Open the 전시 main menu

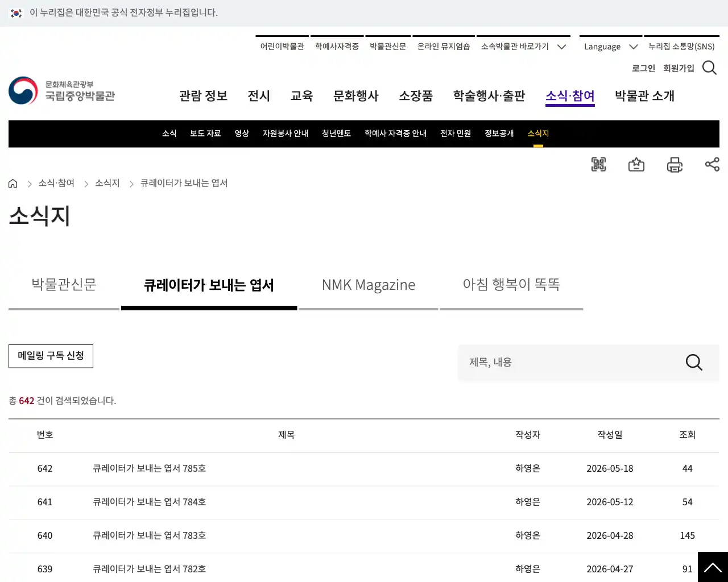[x=259, y=96]
